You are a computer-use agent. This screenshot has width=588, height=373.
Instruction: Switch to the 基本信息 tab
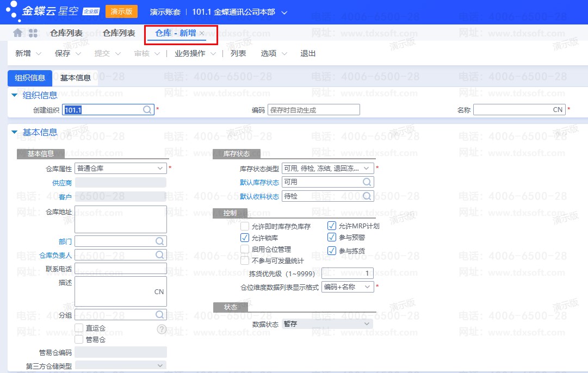click(76, 78)
